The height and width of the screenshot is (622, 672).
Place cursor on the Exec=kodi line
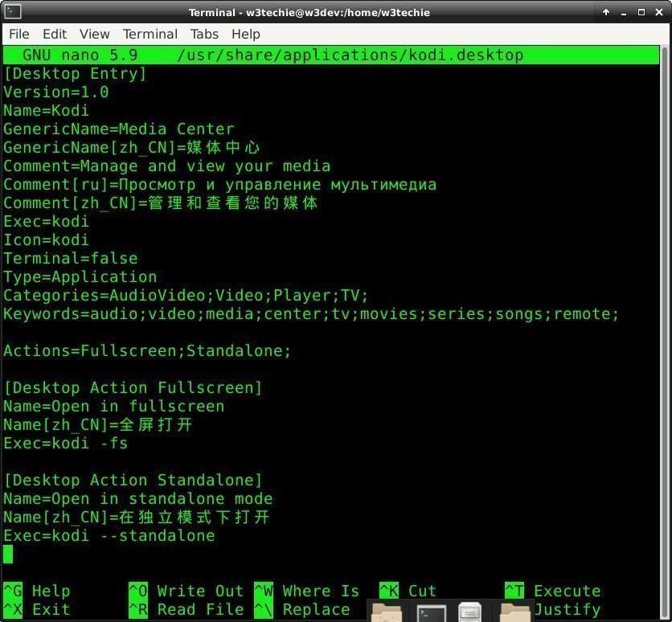coord(47,222)
